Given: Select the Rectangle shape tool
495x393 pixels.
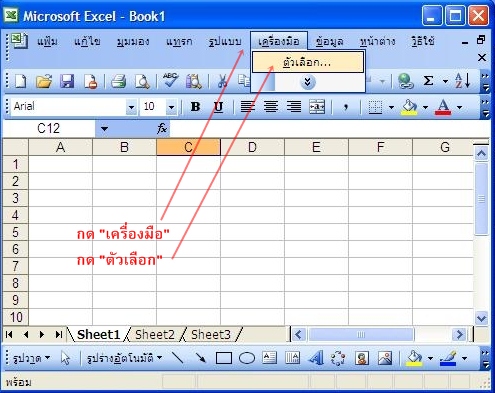Looking at the screenshot, I should click(x=224, y=358).
